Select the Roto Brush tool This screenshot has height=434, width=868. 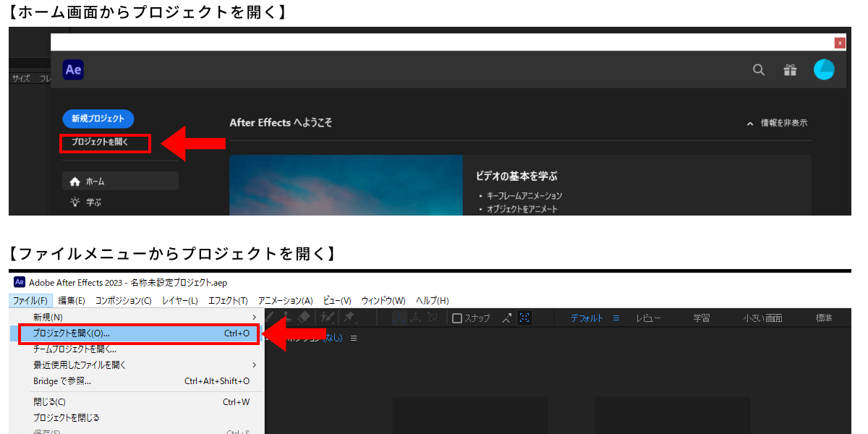[x=327, y=317]
